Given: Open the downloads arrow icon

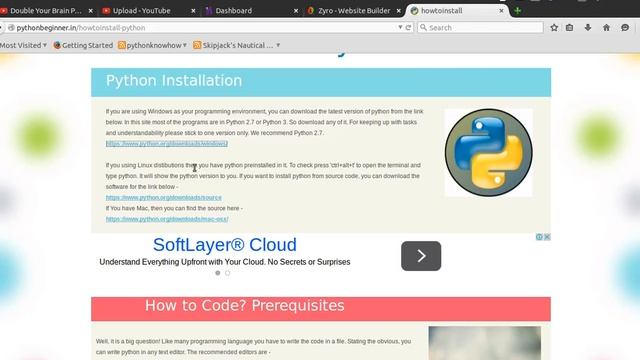Looking at the screenshot, I should 588,28.
